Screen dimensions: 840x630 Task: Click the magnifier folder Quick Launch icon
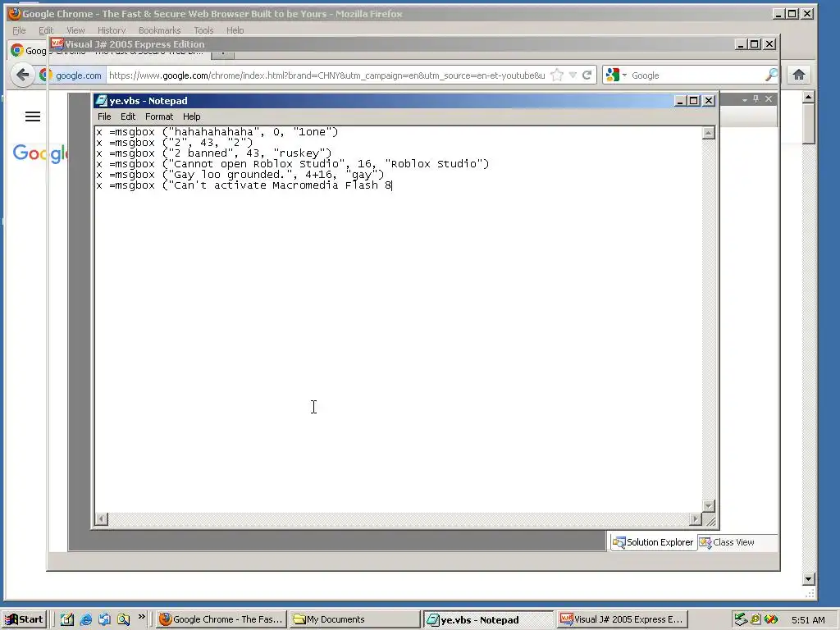(123, 620)
